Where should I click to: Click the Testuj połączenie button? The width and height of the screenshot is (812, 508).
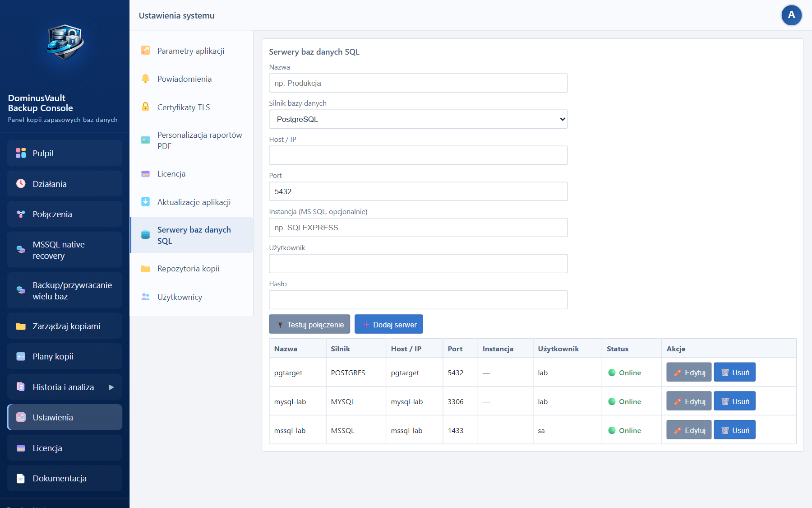pos(309,324)
